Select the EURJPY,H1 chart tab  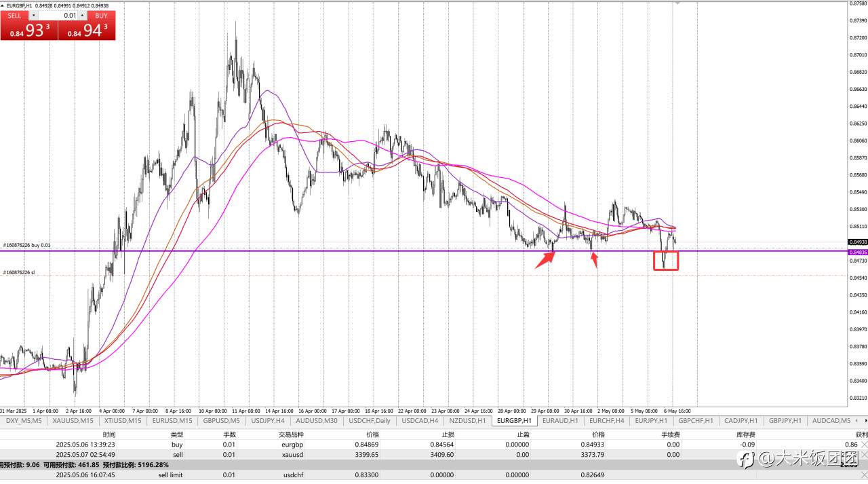pos(652,421)
